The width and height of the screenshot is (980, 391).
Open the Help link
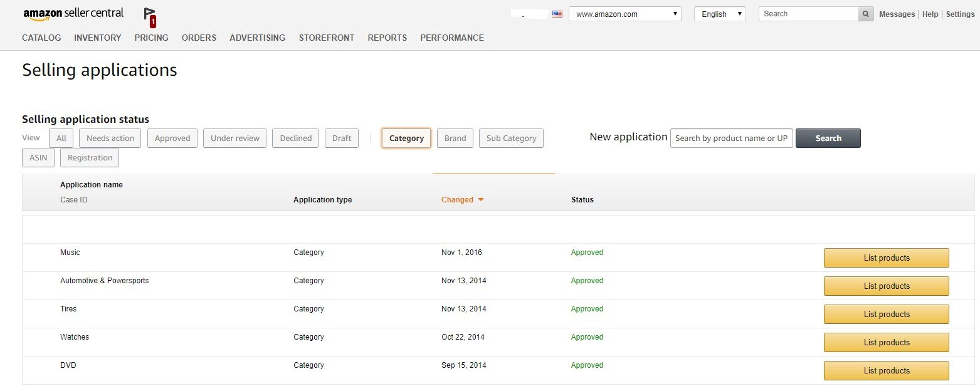coord(930,14)
